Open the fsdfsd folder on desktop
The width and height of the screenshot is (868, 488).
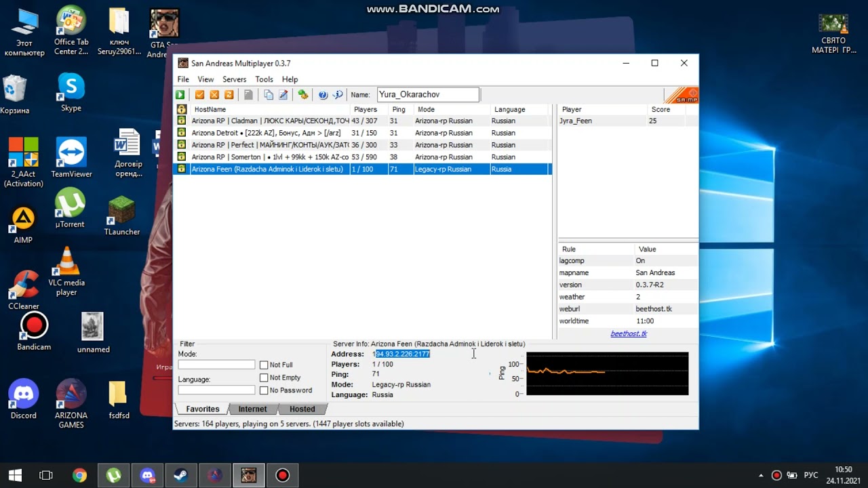coord(119,400)
